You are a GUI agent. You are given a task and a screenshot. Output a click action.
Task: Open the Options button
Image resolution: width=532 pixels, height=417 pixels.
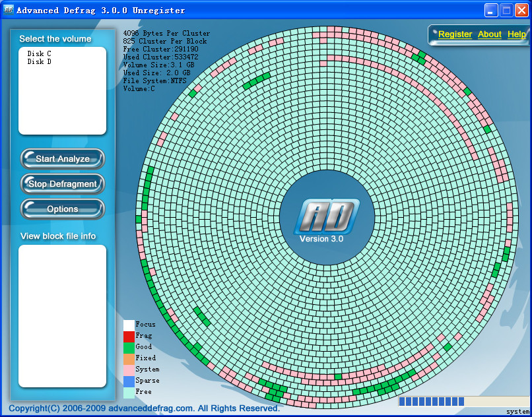coord(63,209)
